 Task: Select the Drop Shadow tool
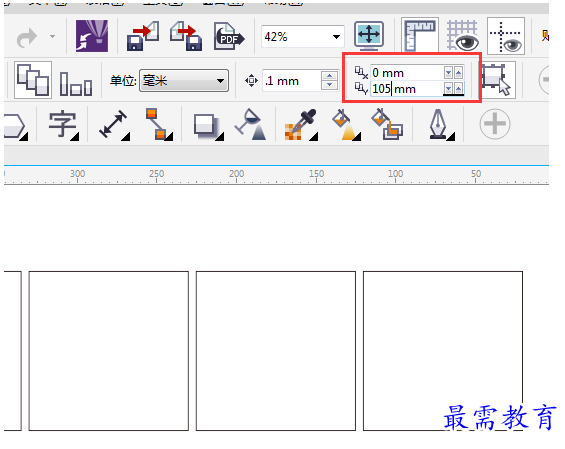[208, 127]
